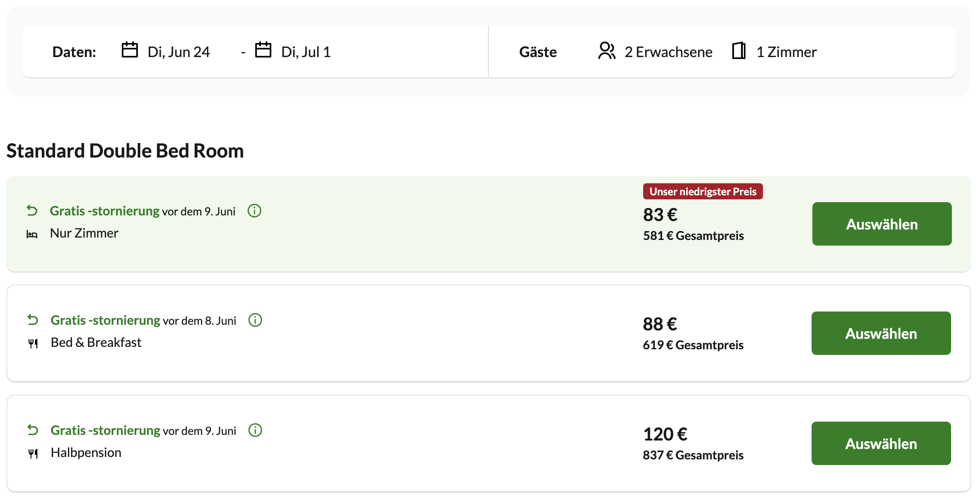Image resolution: width=980 pixels, height=500 pixels.
Task: Open the check-in date Di, Jun 24
Action: [x=178, y=52]
